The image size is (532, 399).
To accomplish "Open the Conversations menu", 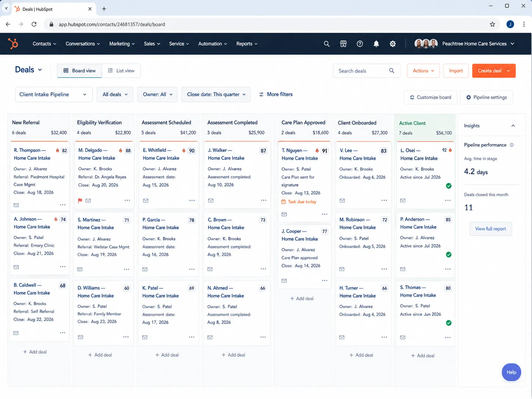I will 83,44.
